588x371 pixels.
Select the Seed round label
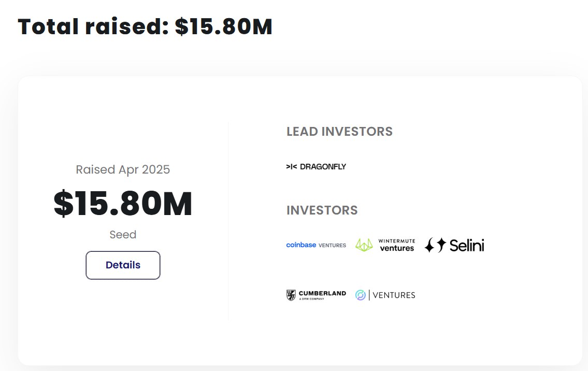(123, 234)
